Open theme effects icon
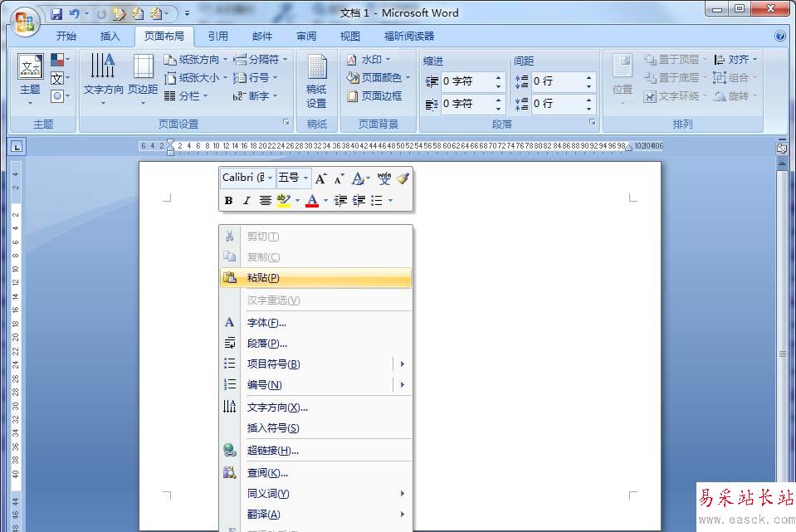Screen dimensions: 796x532 (x=57, y=95)
